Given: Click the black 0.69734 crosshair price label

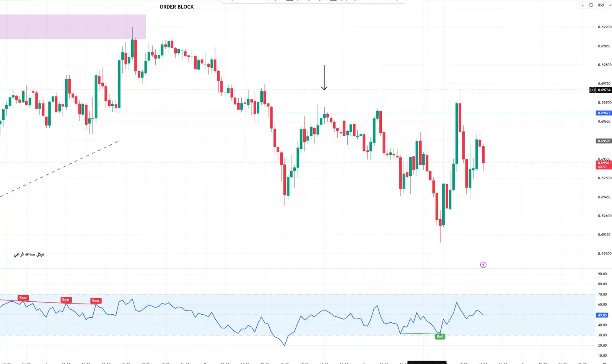Looking at the screenshot, I should pos(604,90).
